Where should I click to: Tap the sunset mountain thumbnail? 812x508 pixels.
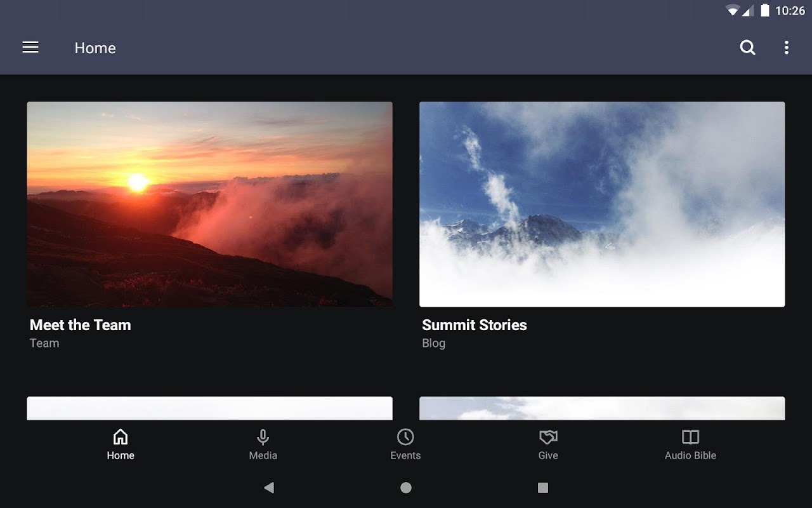209,204
